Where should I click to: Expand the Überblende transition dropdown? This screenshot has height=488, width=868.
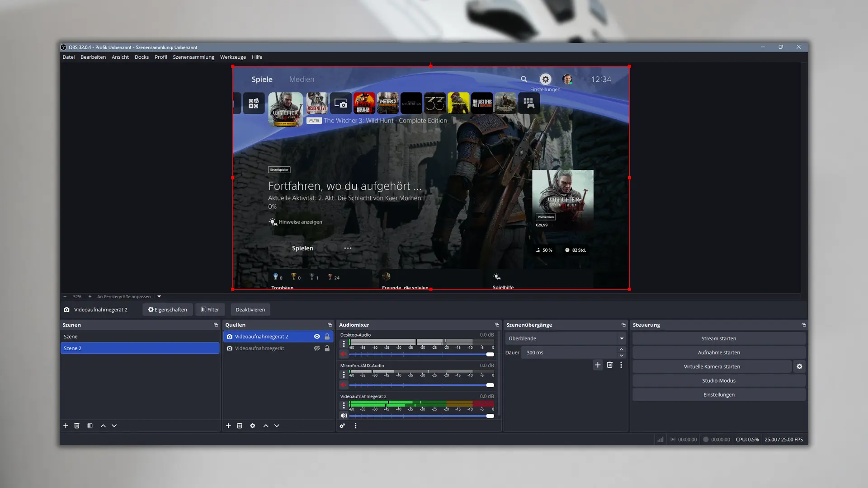(x=622, y=338)
